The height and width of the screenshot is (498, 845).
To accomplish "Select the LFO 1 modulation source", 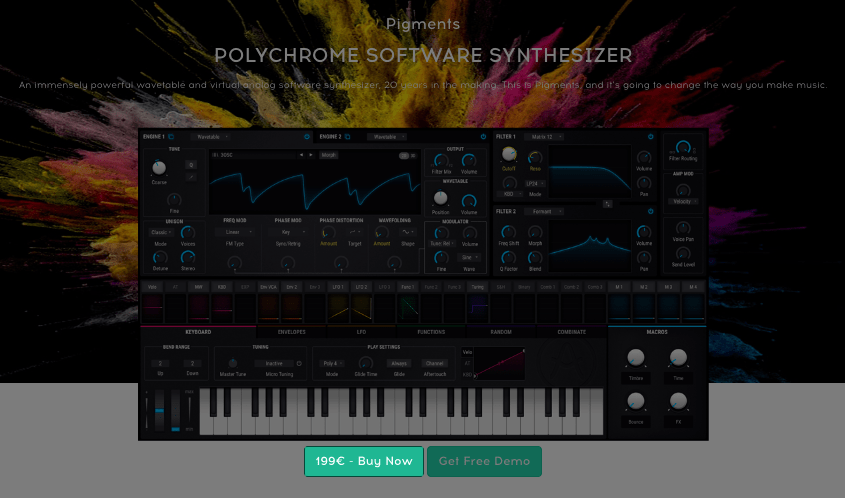I will coord(338,287).
